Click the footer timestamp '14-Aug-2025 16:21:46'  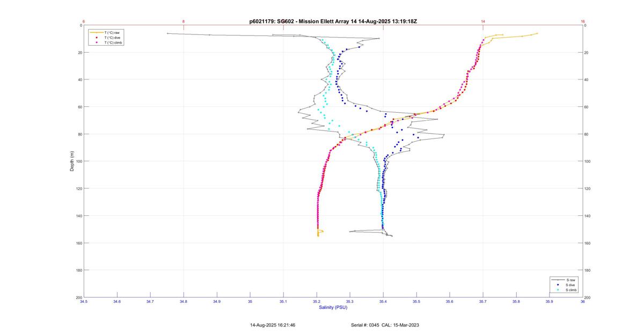[x=273, y=325]
